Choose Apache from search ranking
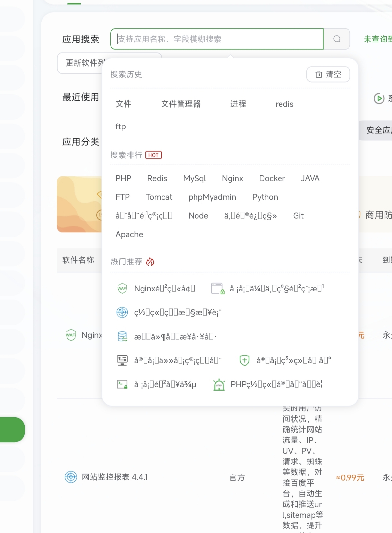 [x=129, y=234]
